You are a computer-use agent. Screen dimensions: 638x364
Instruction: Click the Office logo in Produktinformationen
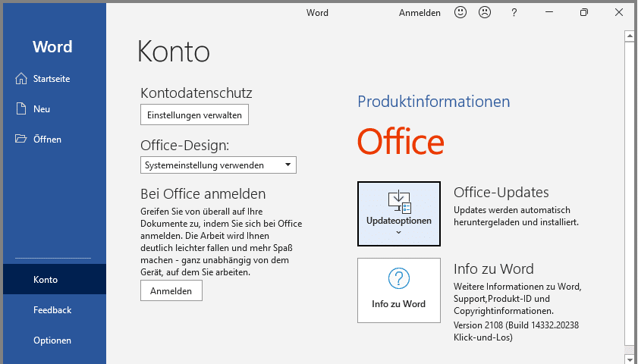click(x=401, y=142)
